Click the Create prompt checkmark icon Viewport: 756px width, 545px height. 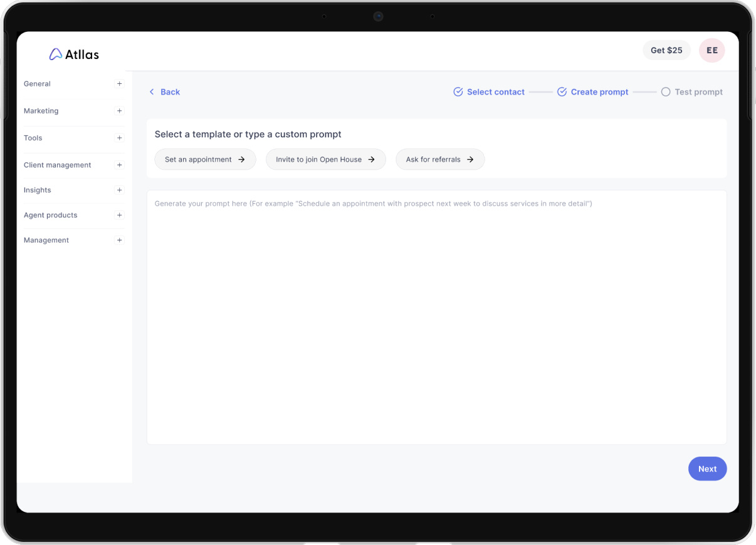coord(562,92)
